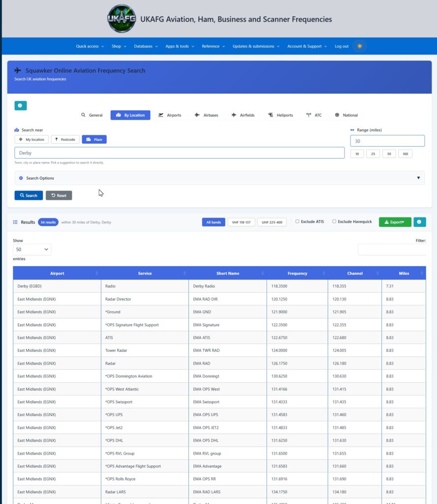Enable Exclude ATIS checkbox
437x504 pixels.
297,221
